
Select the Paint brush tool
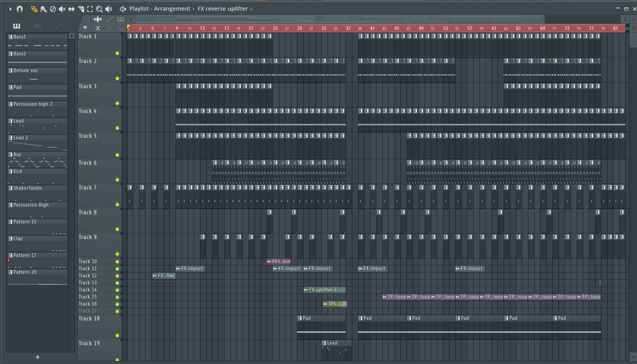(44, 9)
